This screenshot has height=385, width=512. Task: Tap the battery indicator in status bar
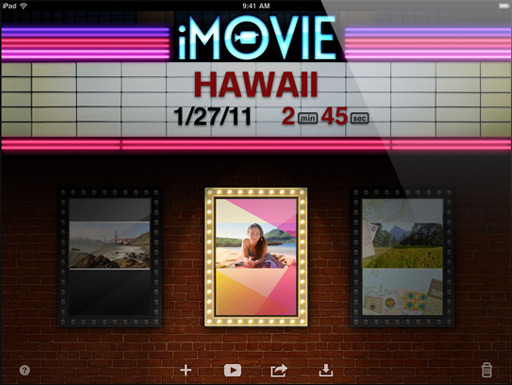(x=503, y=6)
